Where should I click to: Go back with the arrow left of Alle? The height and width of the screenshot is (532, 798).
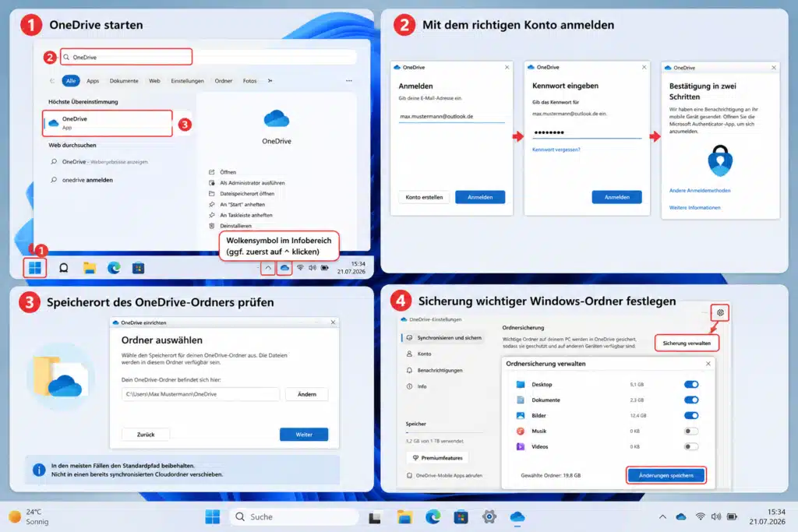click(52, 81)
